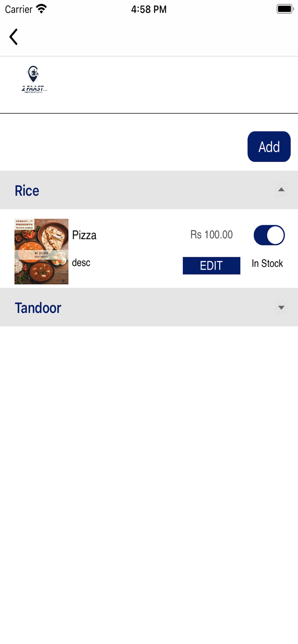The image size is (298, 644).
Task: Tap the Rs 100.00 price
Action: point(212,235)
